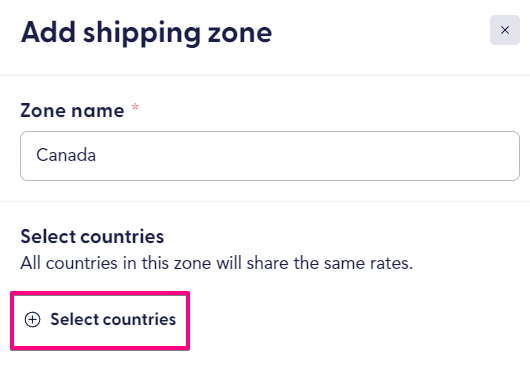Click empty area of Zone name textbox
This screenshot has width=530, height=366.
coord(304,156)
